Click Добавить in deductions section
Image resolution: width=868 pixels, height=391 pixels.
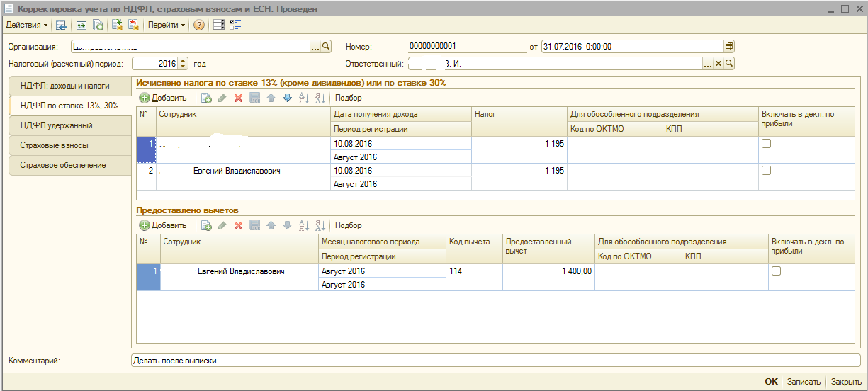coord(163,225)
